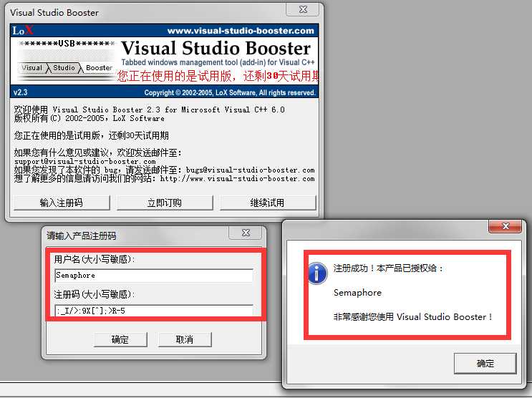Click 注册成功！本产品已授权给 message text
Image resolution: width=532 pixels, height=398 pixels.
[388, 268]
